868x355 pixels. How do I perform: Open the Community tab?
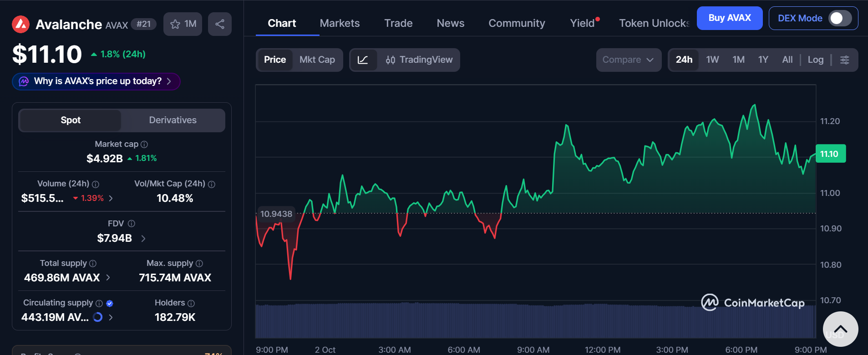517,24
